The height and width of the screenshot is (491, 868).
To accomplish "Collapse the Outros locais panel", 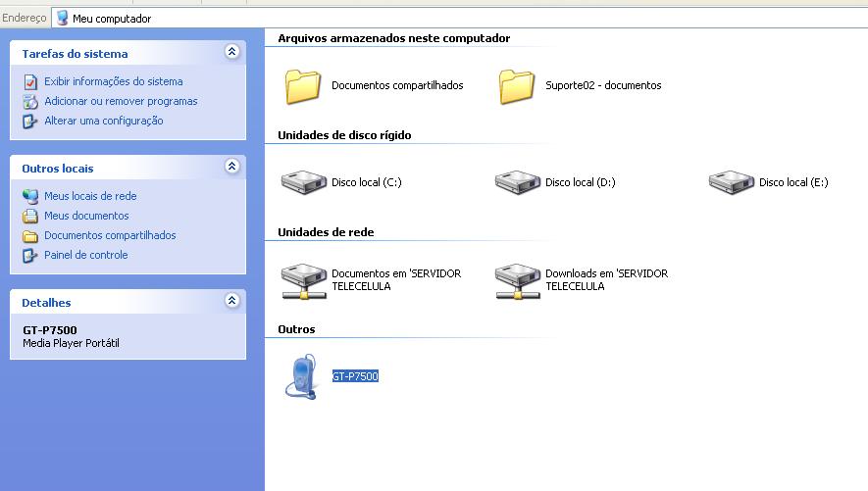I will pos(231,167).
